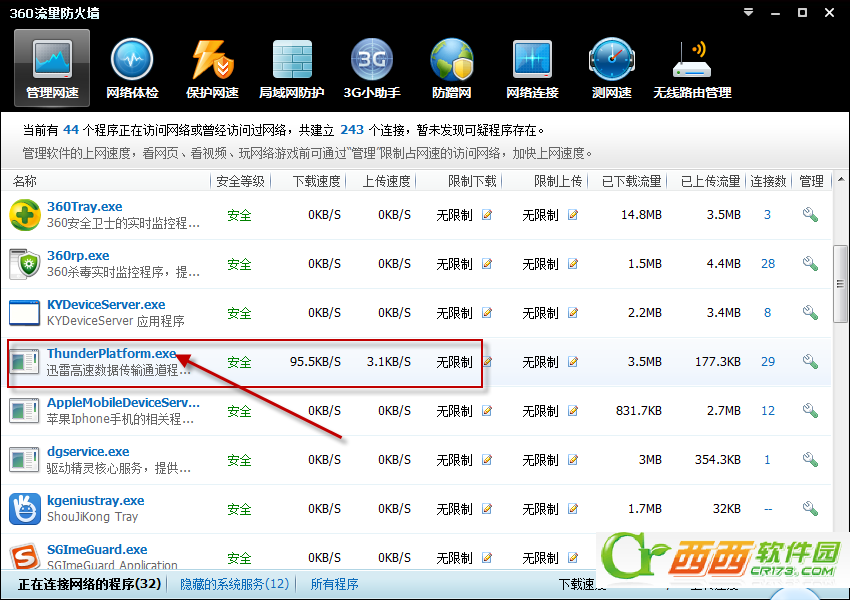Sort by 安全等级 column header
This screenshot has width=850, height=600.
240,181
